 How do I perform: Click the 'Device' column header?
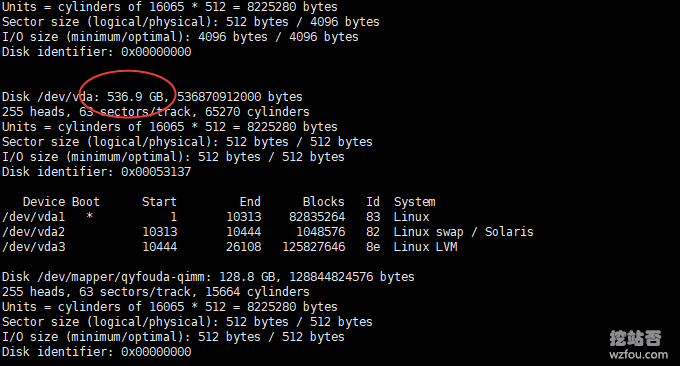pyautogui.click(x=43, y=202)
